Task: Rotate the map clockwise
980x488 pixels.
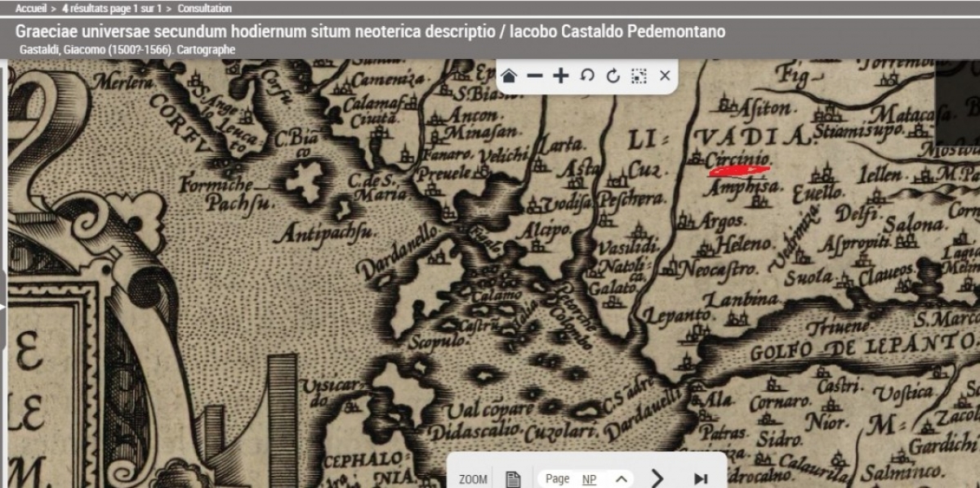Action: 612,76
